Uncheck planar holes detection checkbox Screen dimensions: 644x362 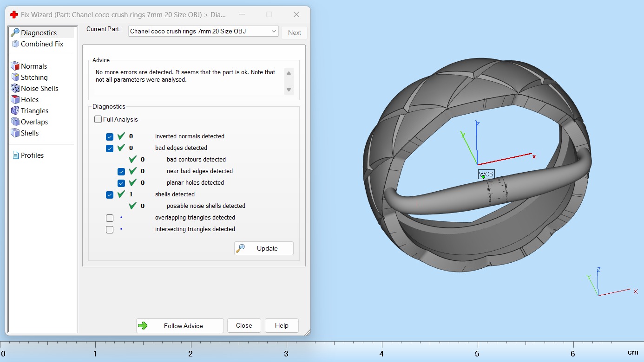121,183
